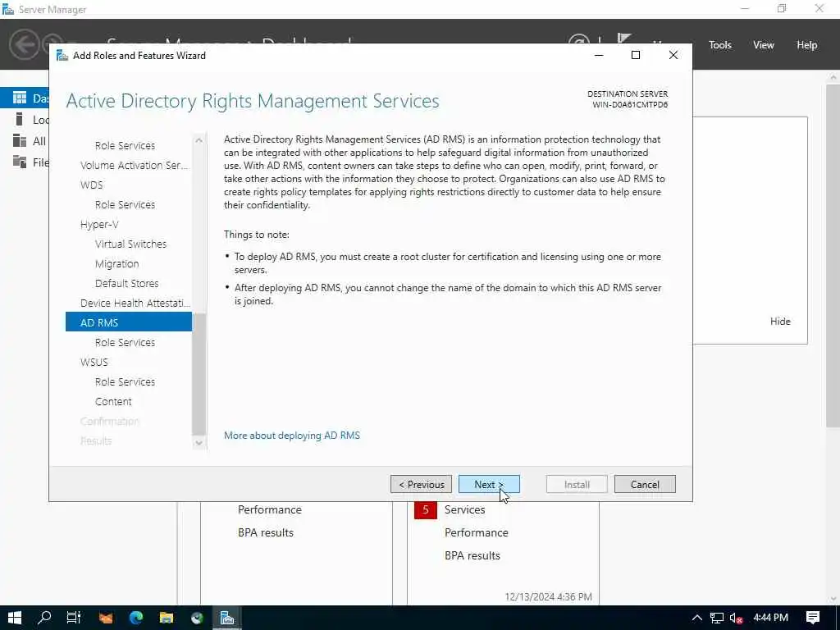Click the muted volume tray icon
The width and height of the screenshot is (840, 630).
(737, 618)
